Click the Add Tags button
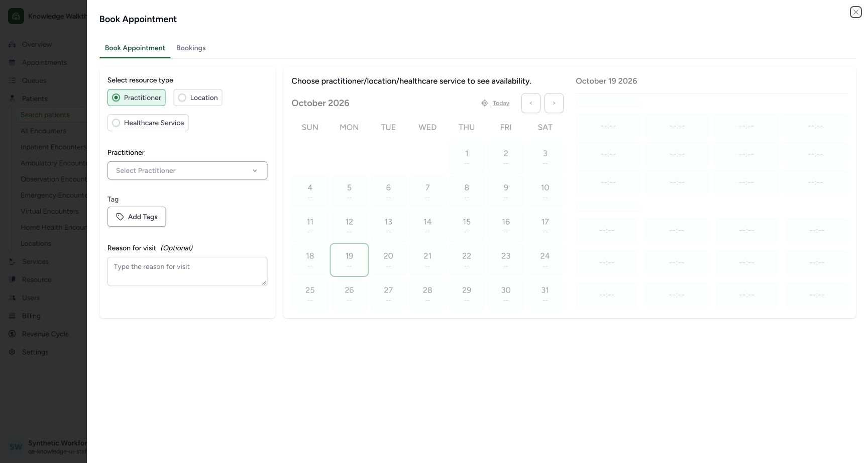The image size is (868, 463). coord(137,217)
